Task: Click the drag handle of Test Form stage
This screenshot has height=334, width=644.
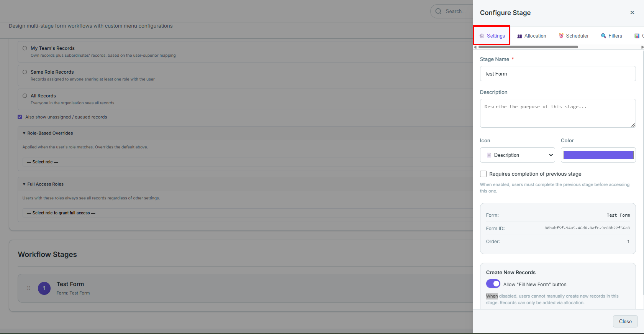Action: (x=29, y=288)
